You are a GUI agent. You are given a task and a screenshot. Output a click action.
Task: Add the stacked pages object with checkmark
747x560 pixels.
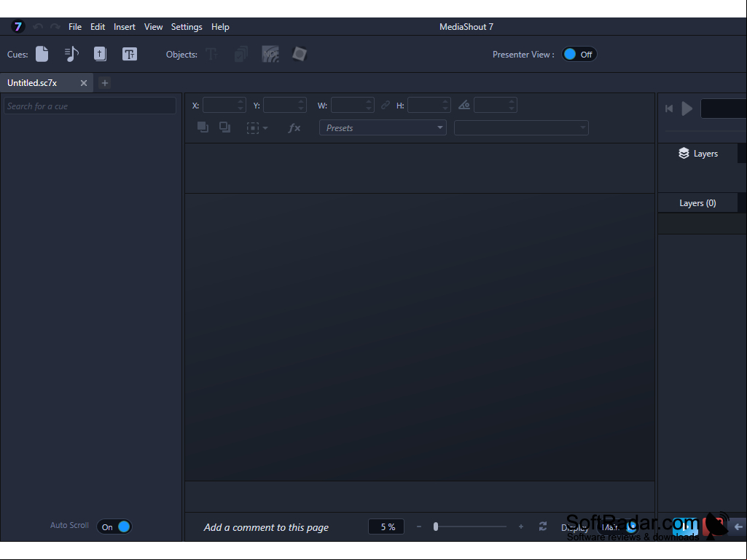(241, 54)
